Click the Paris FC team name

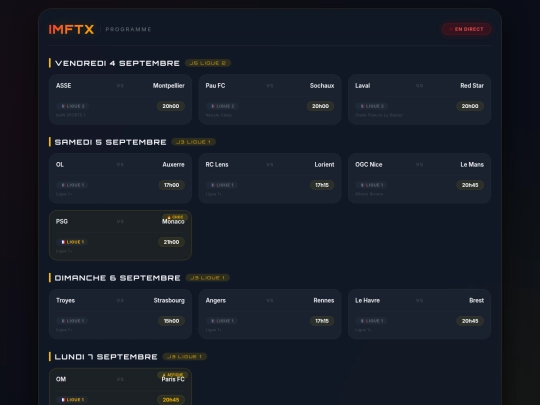point(173,380)
